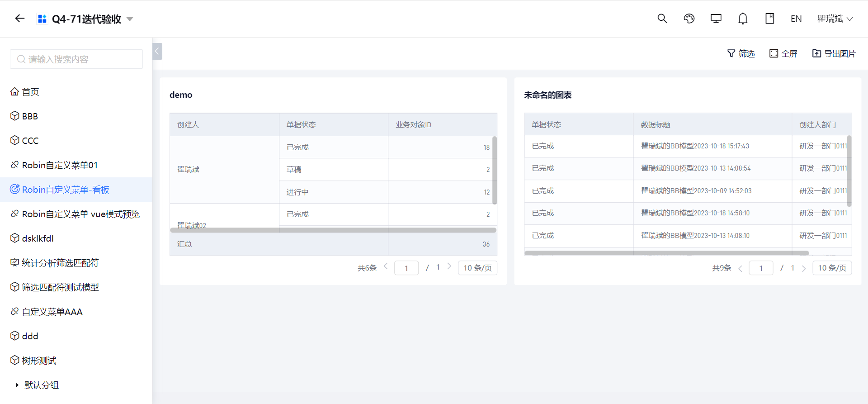Expand the 默认分组 group

[17, 385]
